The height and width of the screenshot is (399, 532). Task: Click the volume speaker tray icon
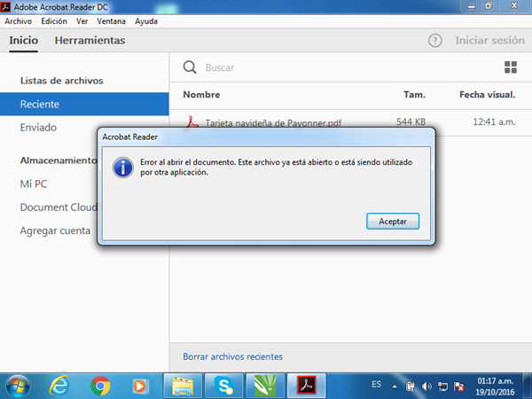point(426,387)
